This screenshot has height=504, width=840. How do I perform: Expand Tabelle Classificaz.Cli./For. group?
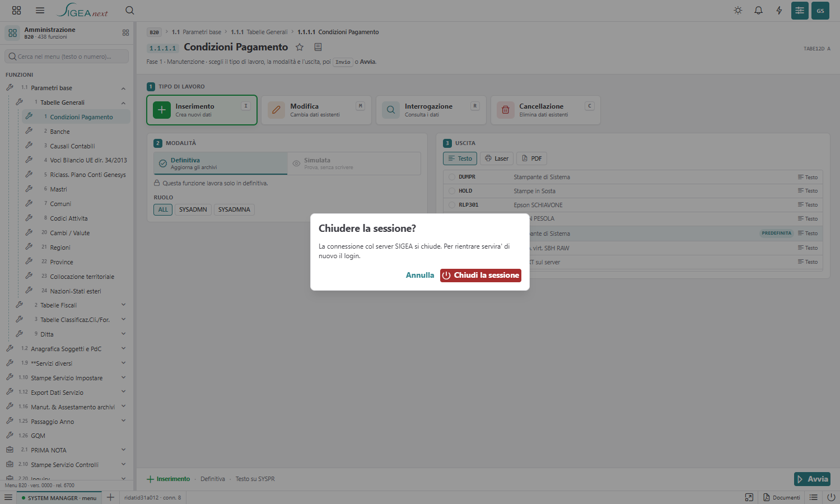[x=123, y=320]
